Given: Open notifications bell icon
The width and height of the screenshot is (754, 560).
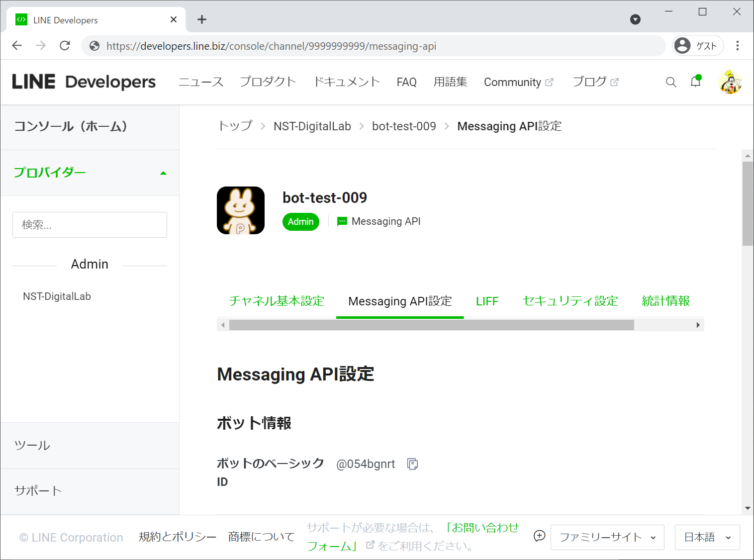Looking at the screenshot, I should tap(696, 82).
